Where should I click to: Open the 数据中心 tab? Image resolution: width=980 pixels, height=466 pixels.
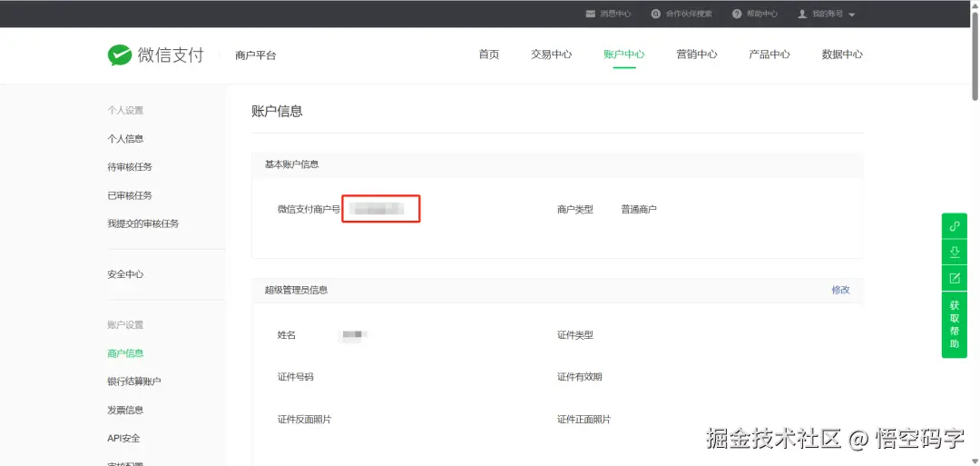point(842,55)
